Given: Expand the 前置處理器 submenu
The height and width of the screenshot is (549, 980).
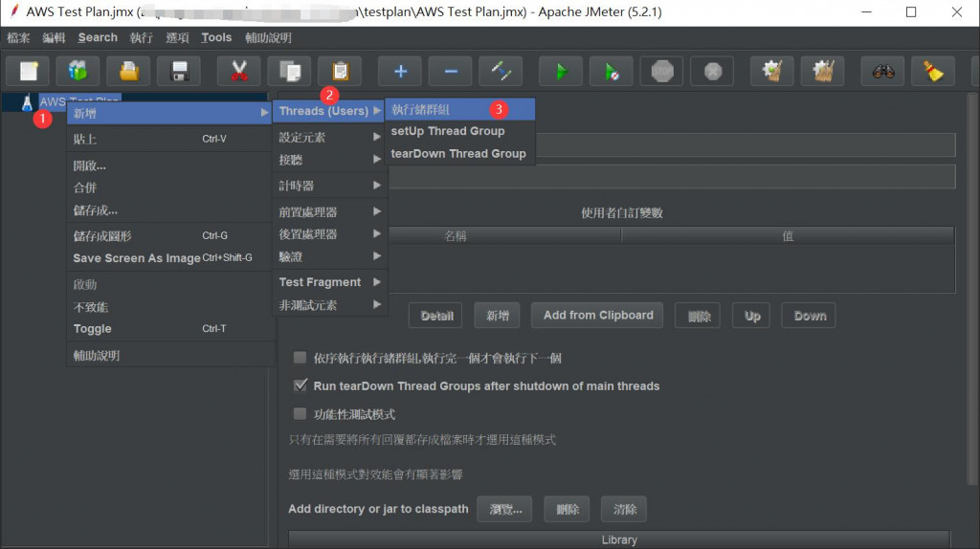Looking at the screenshot, I should click(329, 211).
